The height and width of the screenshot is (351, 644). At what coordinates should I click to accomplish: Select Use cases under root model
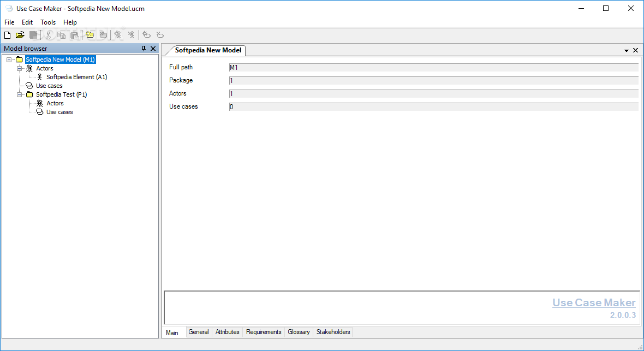click(49, 86)
